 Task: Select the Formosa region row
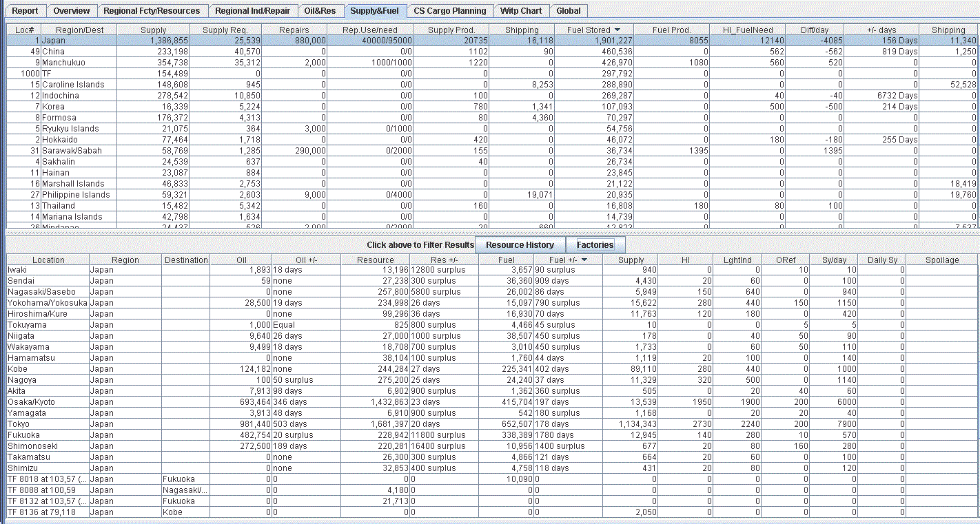492,118
